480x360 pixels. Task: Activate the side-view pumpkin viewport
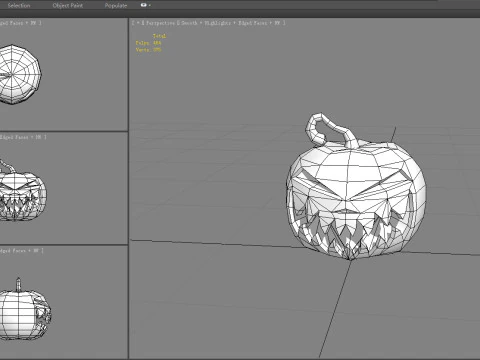pyautogui.click(x=63, y=302)
